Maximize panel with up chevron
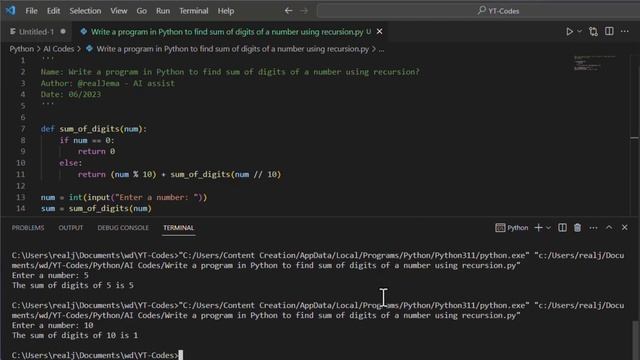 609,228
